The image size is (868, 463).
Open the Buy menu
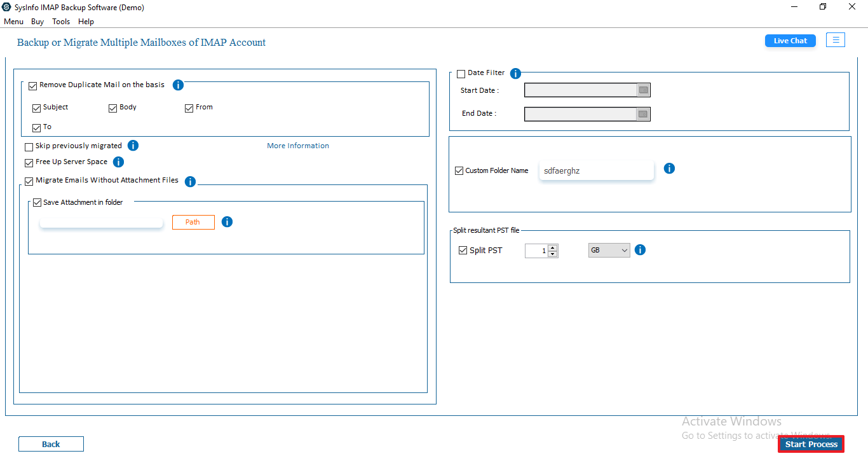(x=37, y=22)
